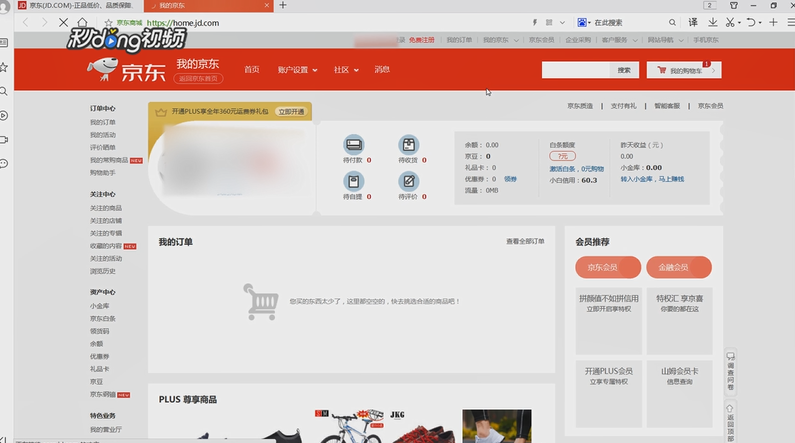
Task: Click the 待评价 pending review icon
Action: click(409, 181)
